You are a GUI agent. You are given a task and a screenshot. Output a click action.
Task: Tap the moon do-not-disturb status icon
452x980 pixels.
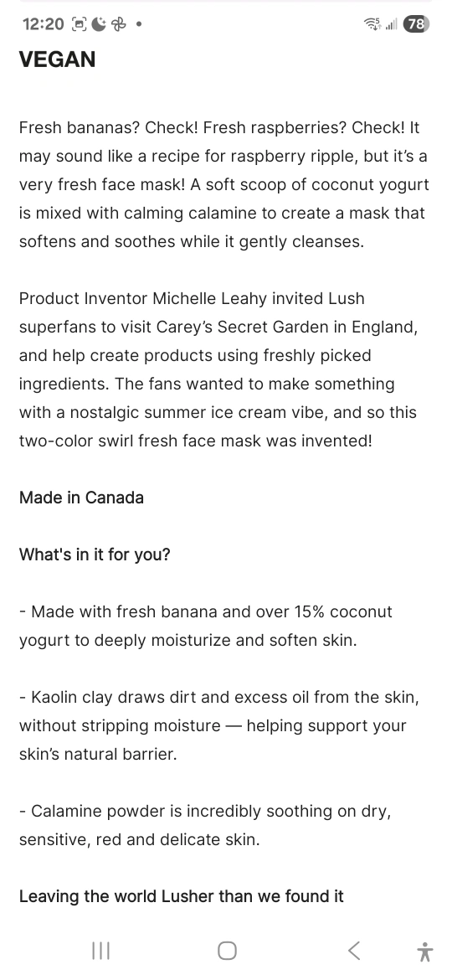pyautogui.click(x=99, y=24)
